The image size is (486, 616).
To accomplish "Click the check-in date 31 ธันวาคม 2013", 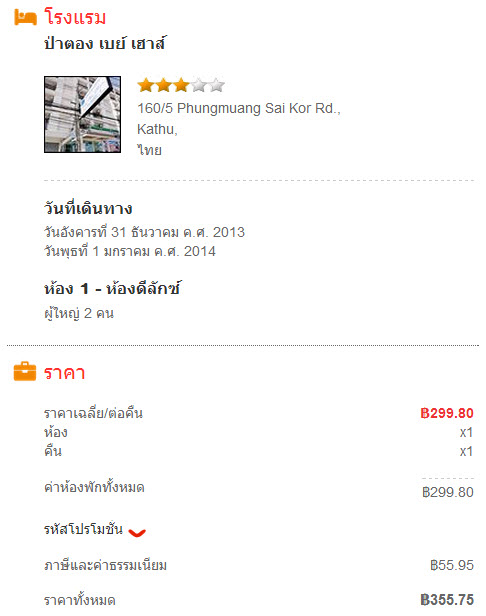I will click(x=144, y=232).
